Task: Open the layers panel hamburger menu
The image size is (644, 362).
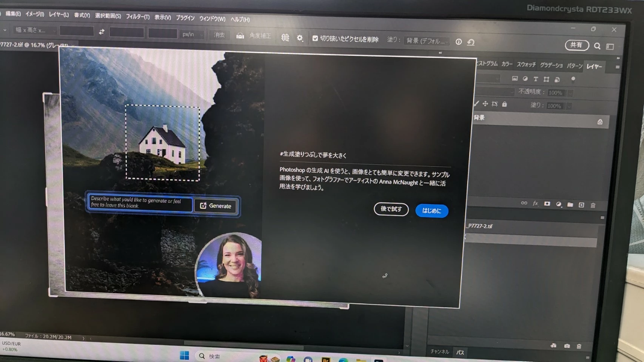Action: tap(618, 67)
